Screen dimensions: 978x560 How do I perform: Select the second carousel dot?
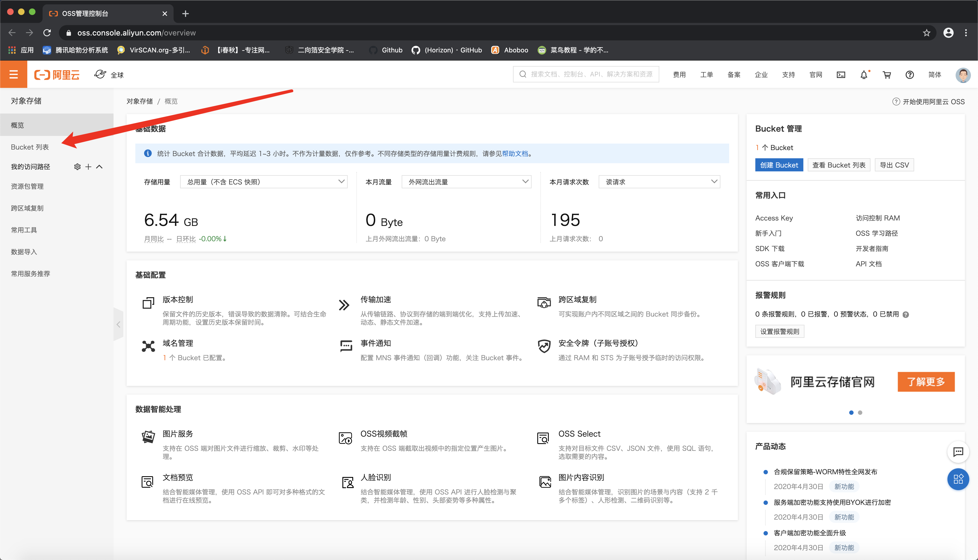(x=861, y=412)
